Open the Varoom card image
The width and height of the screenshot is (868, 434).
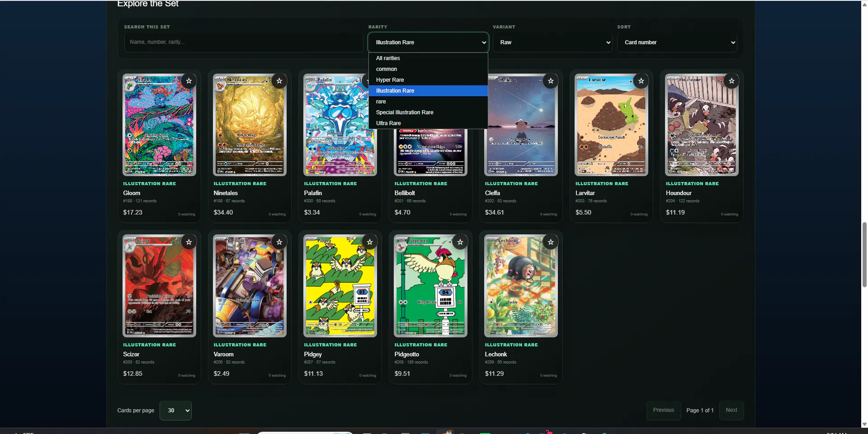point(250,286)
